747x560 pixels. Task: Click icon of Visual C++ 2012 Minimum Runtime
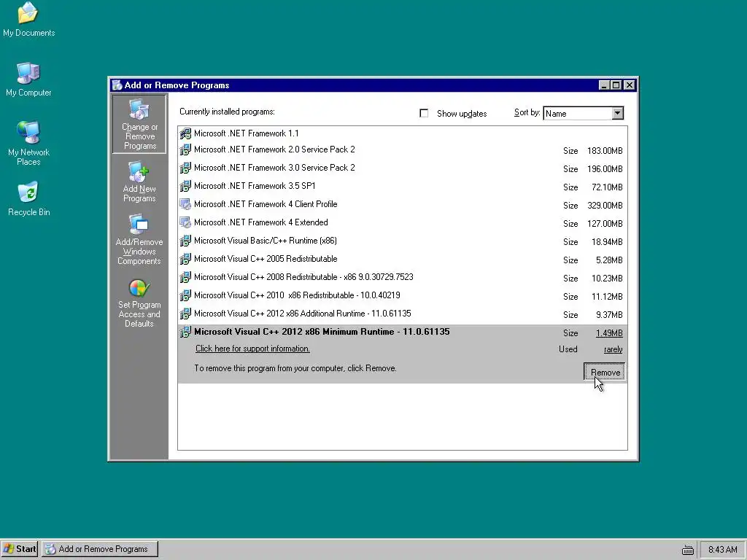[x=185, y=332]
